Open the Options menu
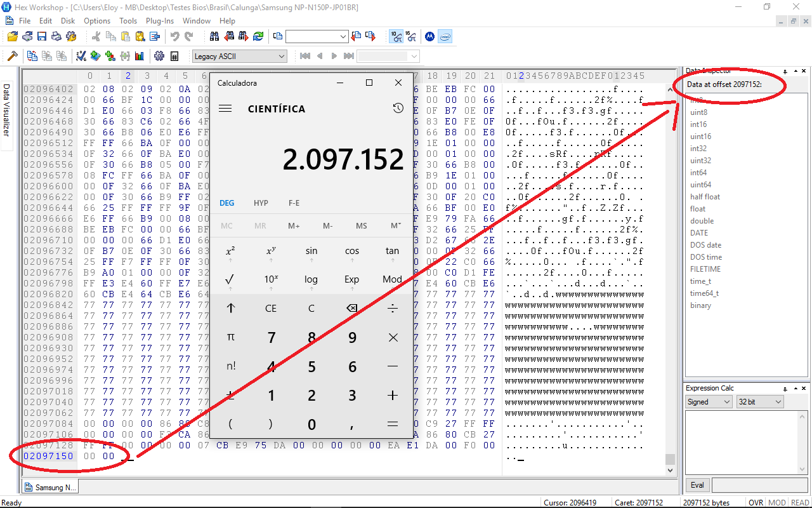The width and height of the screenshot is (812, 508). [x=97, y=21]
